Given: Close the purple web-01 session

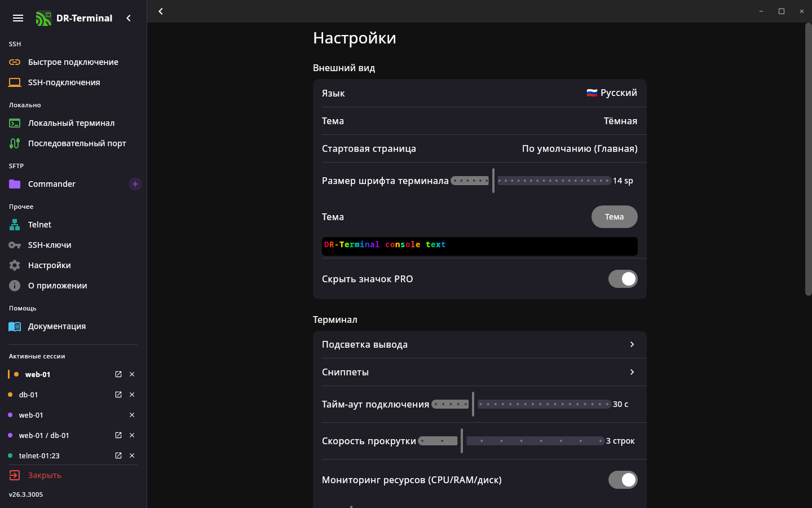Looking at the screenshot, I should [x=132, y=415].
